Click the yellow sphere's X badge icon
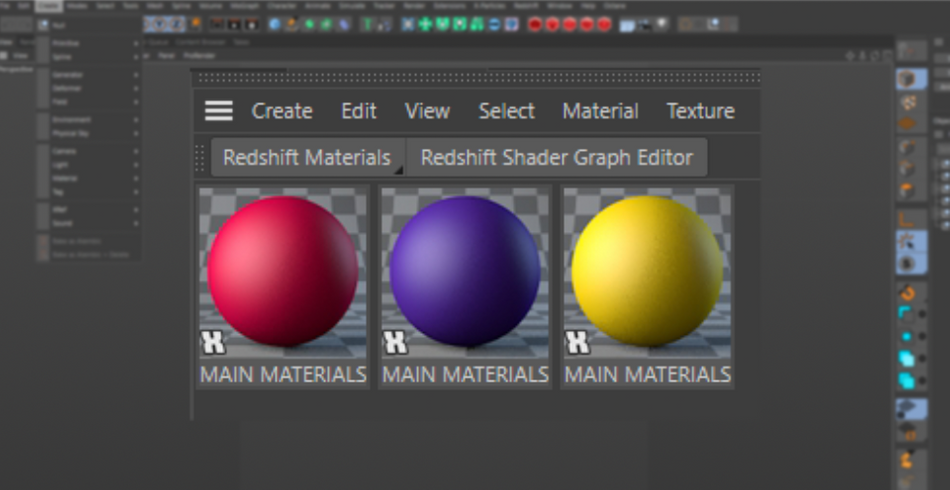 577,343
